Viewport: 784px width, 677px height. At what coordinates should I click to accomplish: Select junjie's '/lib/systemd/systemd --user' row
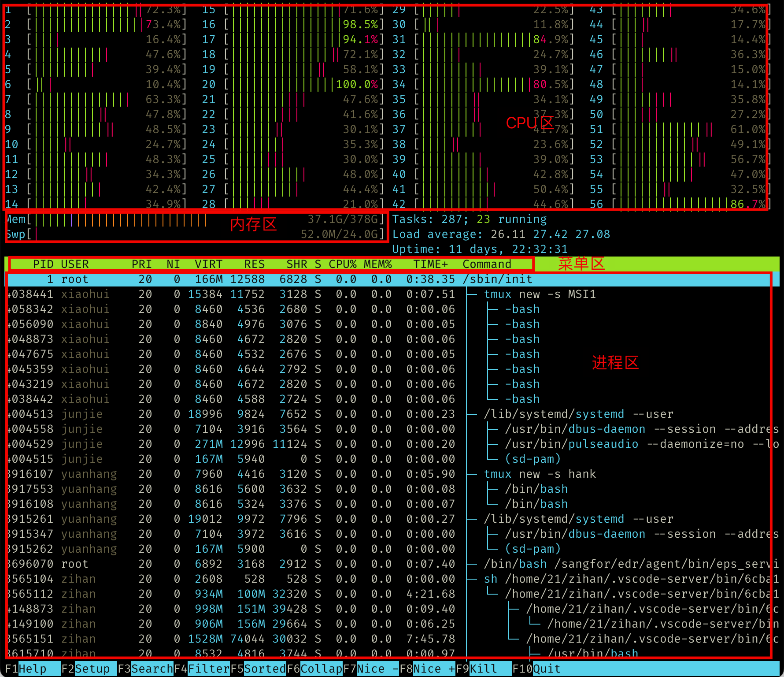(392, 414)
